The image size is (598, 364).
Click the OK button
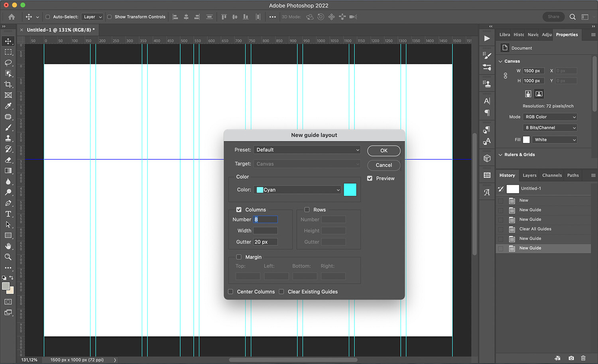pos(384,151)
